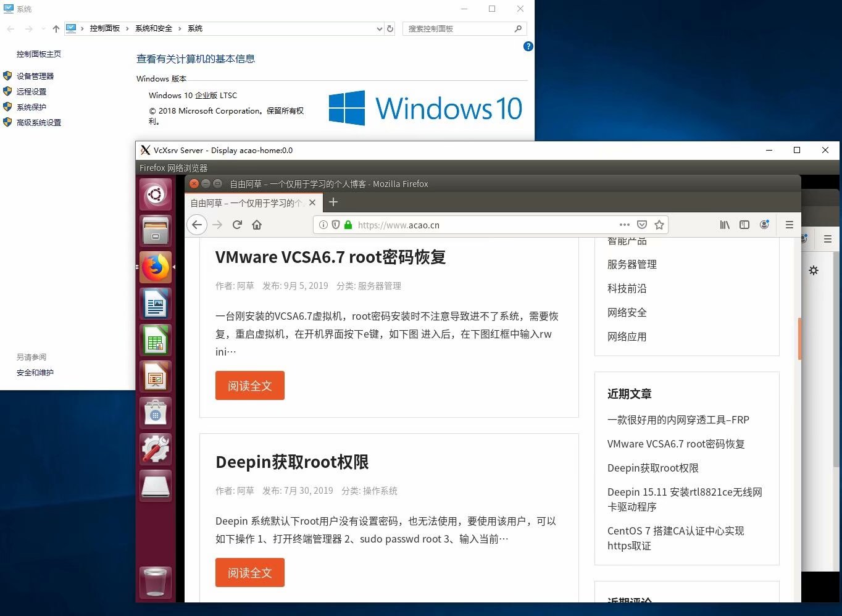Click Firefox icon in Unity launcher
Screen dimensions: 842x616
156,267
